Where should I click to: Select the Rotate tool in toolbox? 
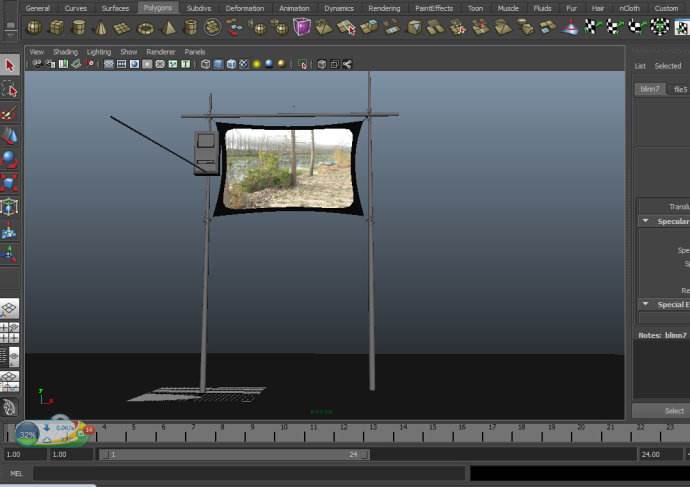click(10, 160)
